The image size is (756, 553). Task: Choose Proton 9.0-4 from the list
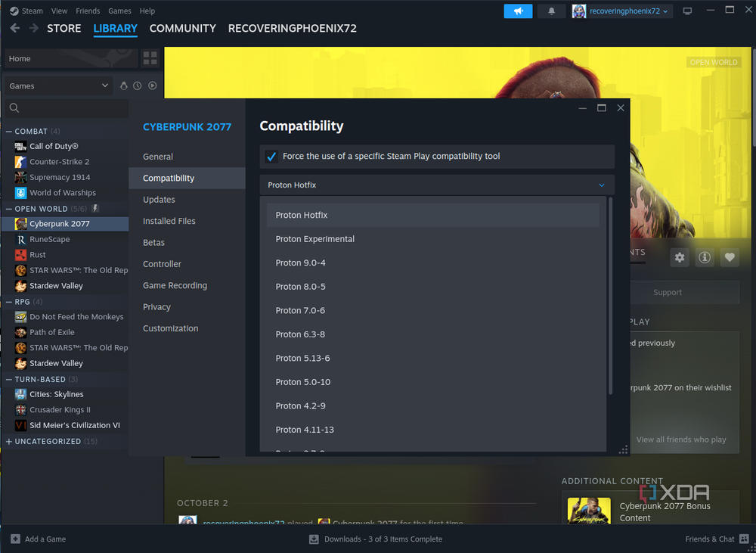click(x=432, y=263)
